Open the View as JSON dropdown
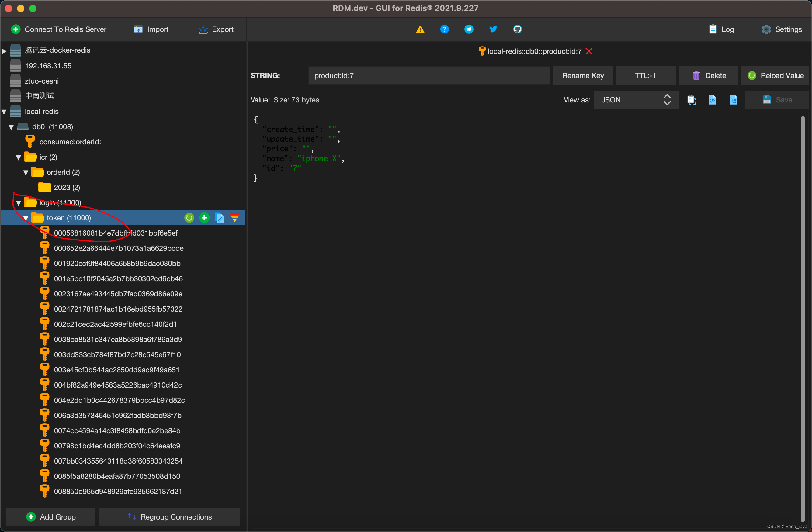Screen dimensions: 812x532 [636, 100]
